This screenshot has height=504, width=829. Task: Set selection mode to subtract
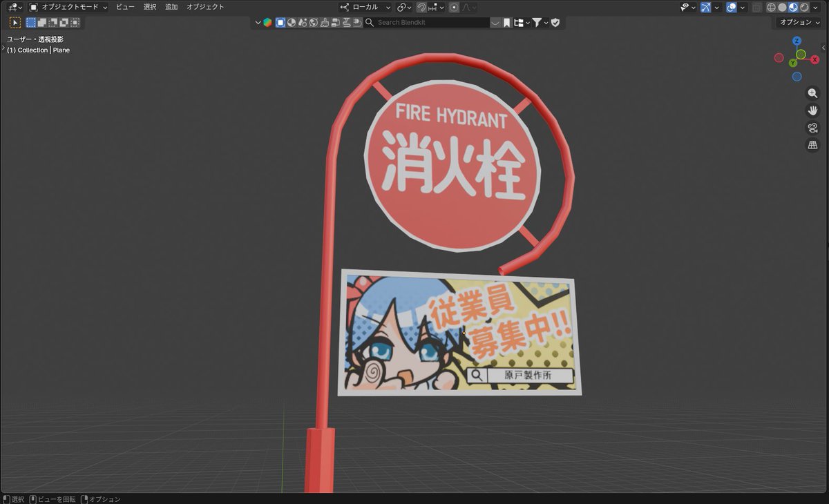53,22
